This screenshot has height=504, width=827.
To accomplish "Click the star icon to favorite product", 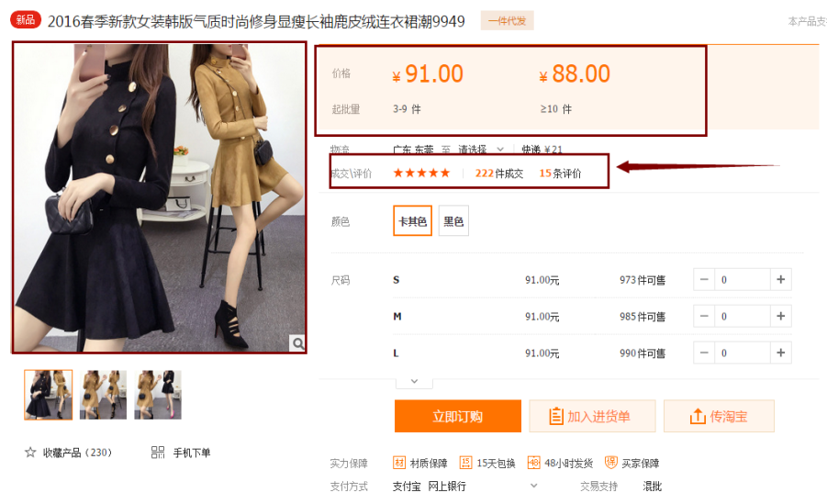I will [30, 453].
